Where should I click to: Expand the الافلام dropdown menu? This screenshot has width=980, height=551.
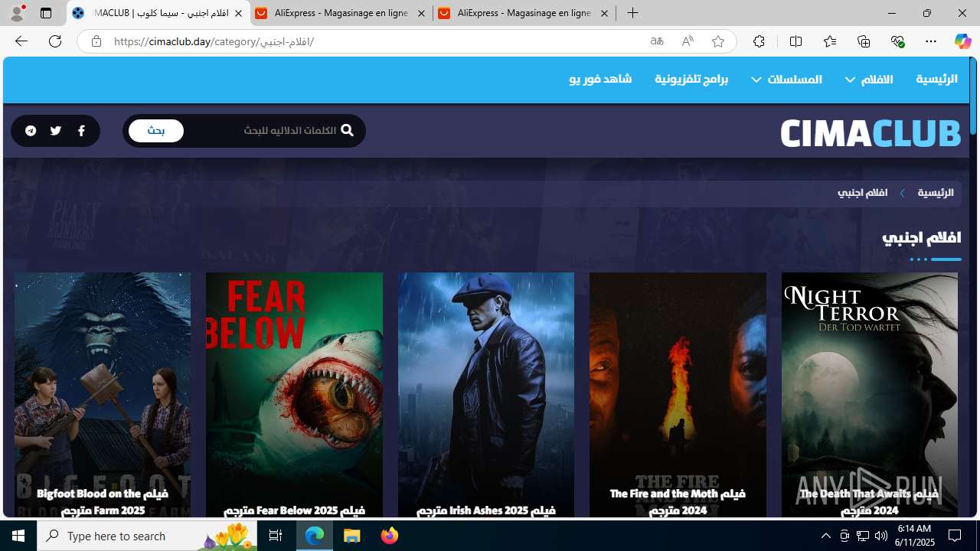point(869,79)
